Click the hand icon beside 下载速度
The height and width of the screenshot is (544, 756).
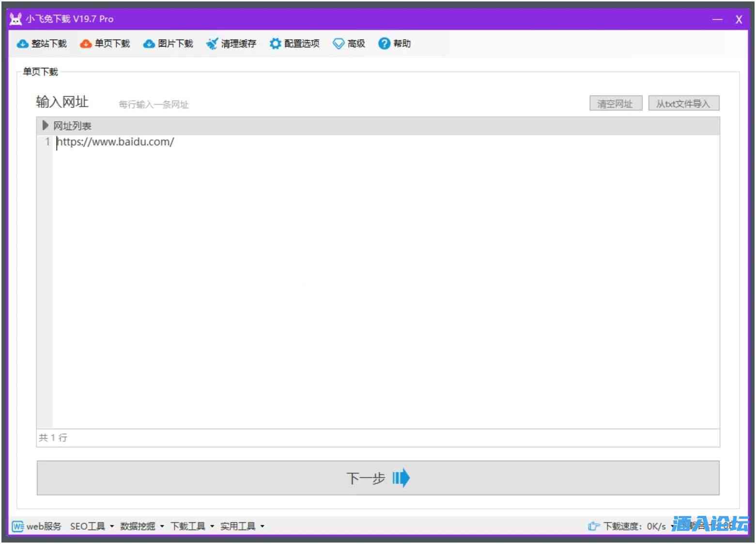click(593, 526)
